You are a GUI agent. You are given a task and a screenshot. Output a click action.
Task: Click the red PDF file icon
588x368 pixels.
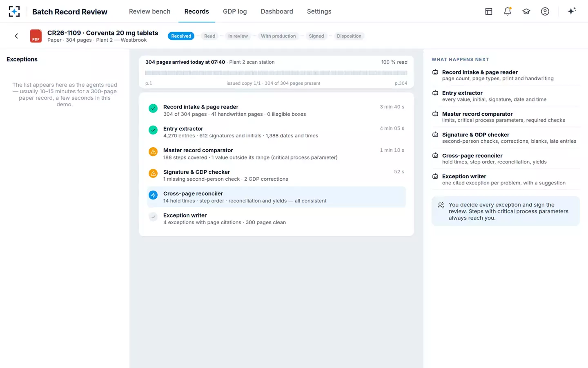[36, 36]
